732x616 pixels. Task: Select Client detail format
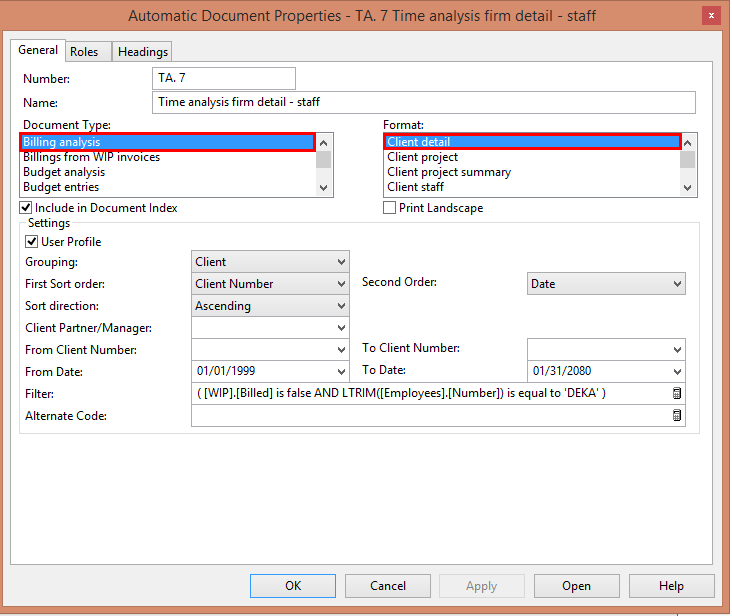pyautogui.click(x=532, y=142)
